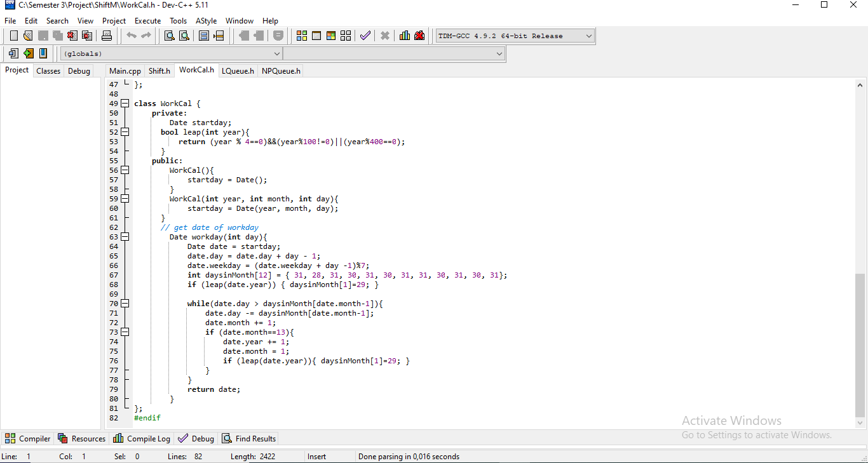Click the Redo arrow in the toolbar
868x463 pixels.
[146, 36]
